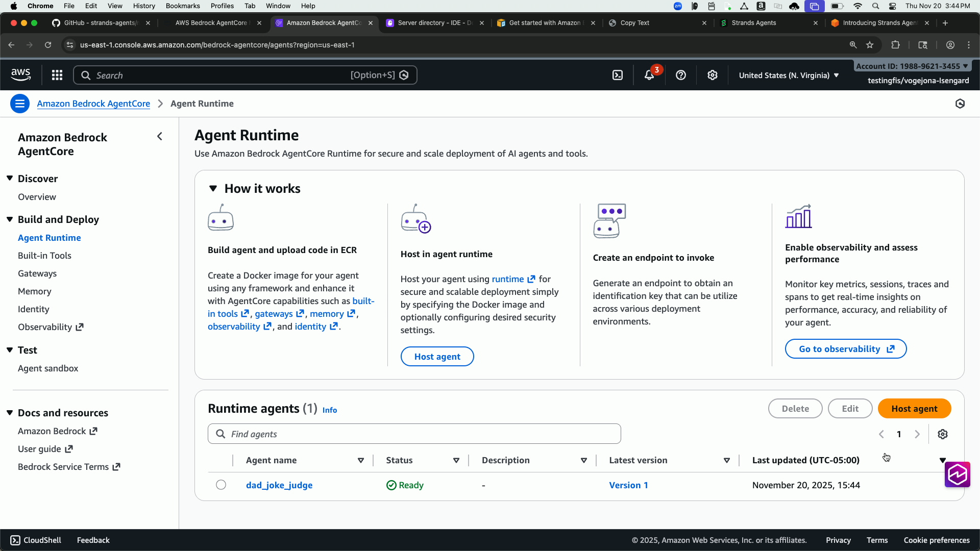980x551 pixels.
Task: Click the Amazon Bedrock AgentCore breadcrumb link
Action: [93, 104]
